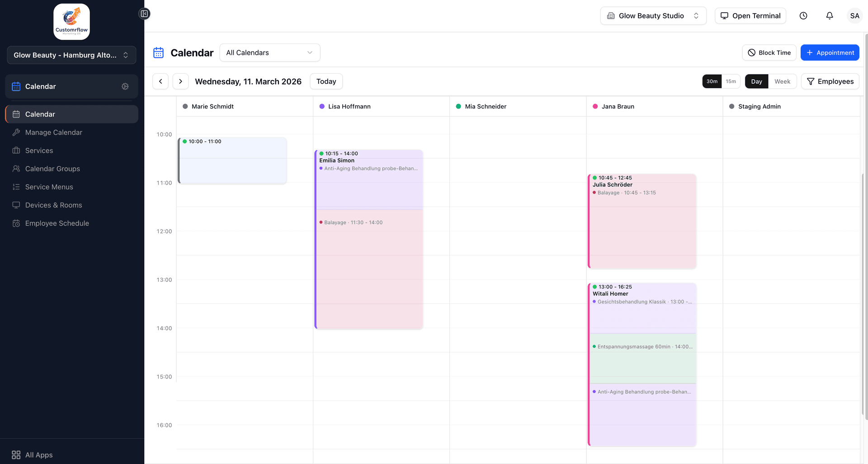Image resolution: width=868 pixels, height=464 pixels.
Task: Click the Service Menus list icon
Action: coord(16,187)
